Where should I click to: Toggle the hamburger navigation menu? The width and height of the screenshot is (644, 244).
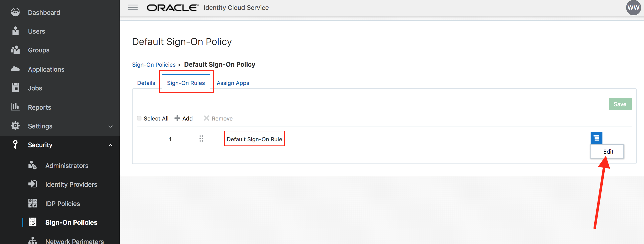pyautogui.click(x=133, y=7)
